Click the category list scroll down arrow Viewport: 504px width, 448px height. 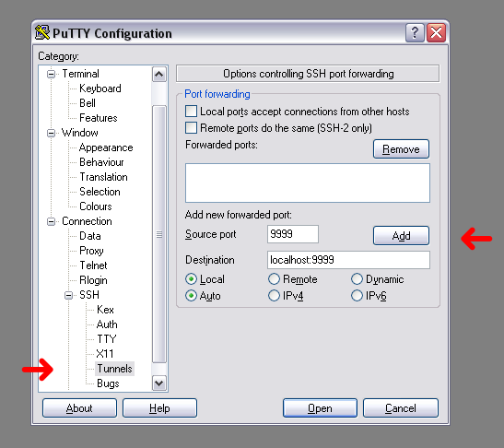tap(159, 383)
